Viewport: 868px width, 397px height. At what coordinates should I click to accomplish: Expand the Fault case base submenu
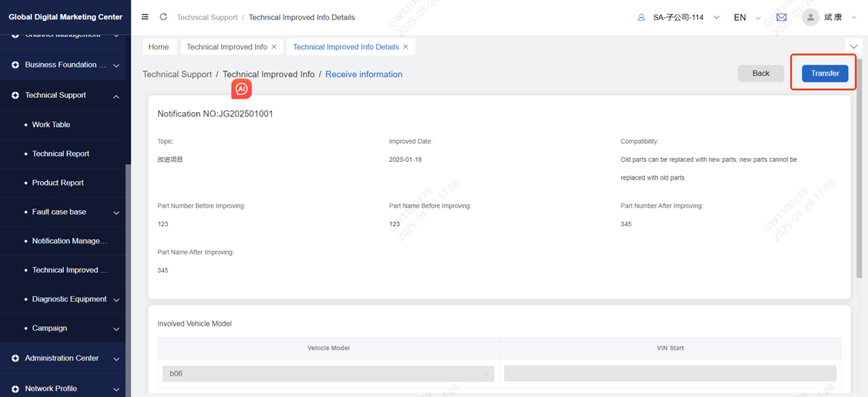click(x=116, y=212)
